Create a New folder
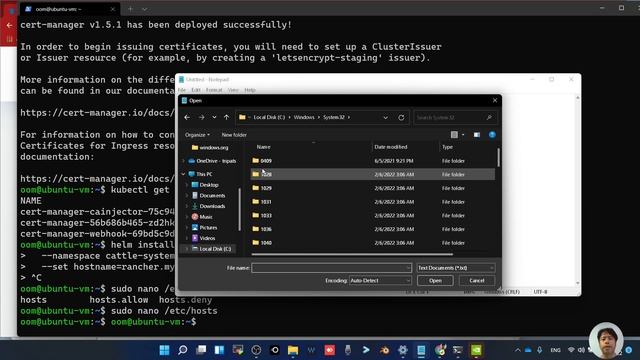 pos(234,135)
